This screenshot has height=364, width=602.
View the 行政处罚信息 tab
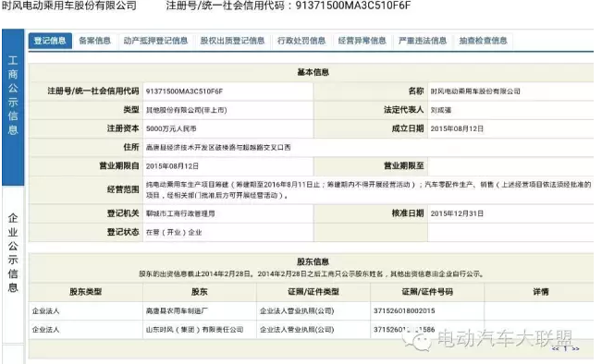(301, 41)
